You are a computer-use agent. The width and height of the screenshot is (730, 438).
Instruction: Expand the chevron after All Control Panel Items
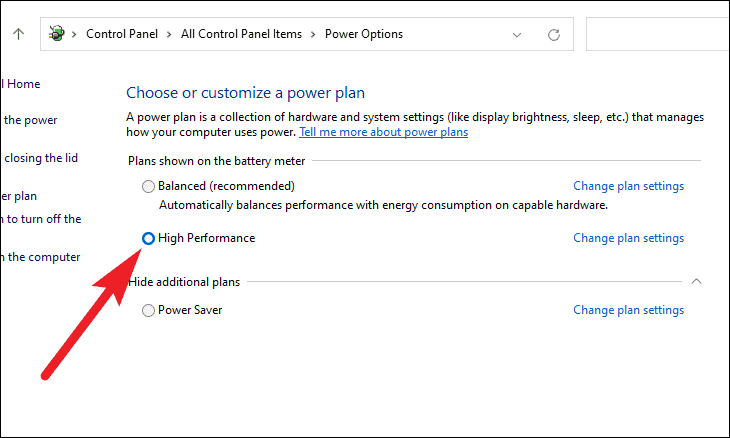tap(313, 34)
